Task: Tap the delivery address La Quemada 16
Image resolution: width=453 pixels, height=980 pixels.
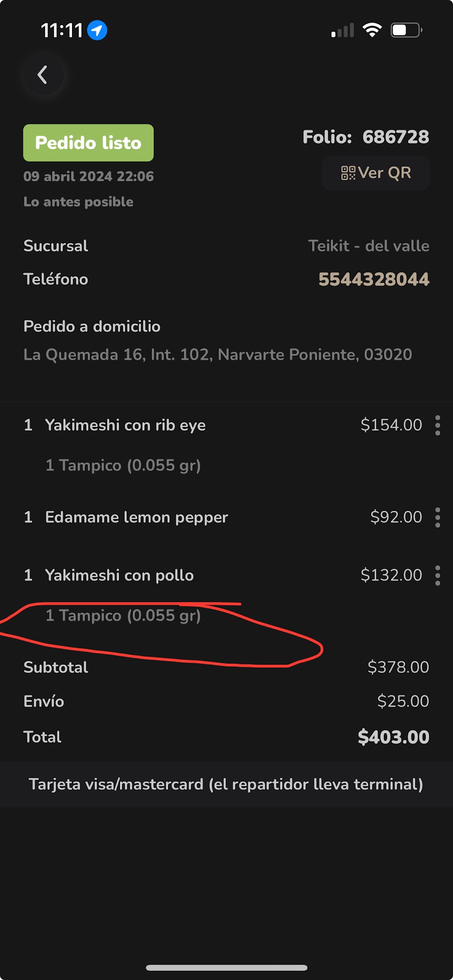Action: pos(218,355)
